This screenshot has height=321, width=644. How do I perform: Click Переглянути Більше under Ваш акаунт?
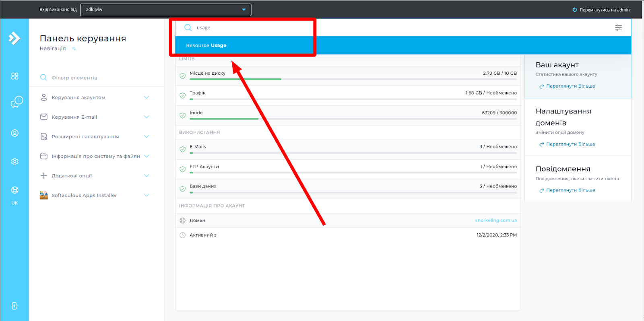coord(570,86)
